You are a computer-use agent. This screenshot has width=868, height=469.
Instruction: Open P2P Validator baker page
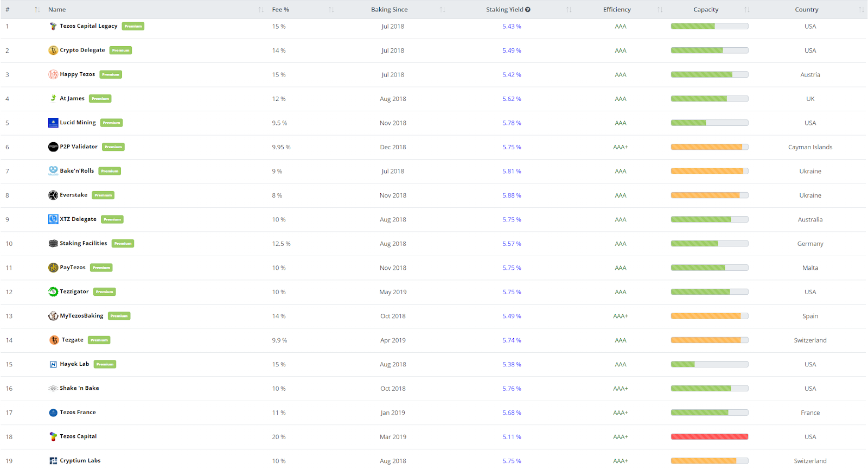(x=79, y=147)
